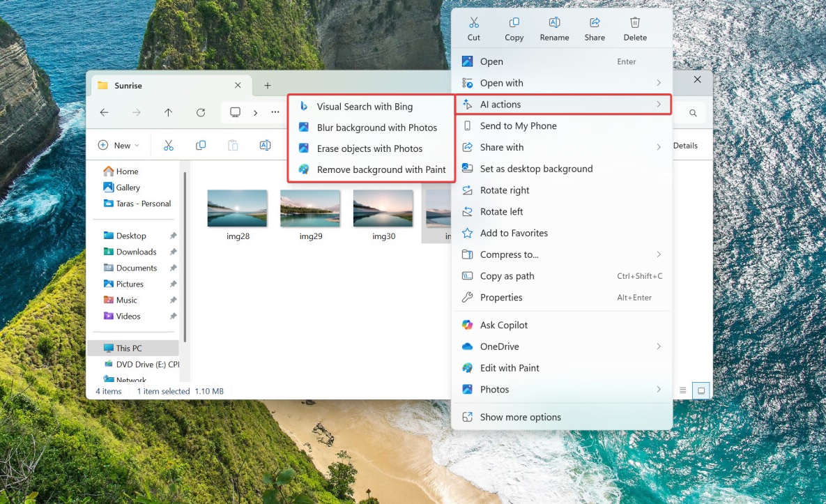Refresh the Sunrise folder view

[x=201, y=112]
